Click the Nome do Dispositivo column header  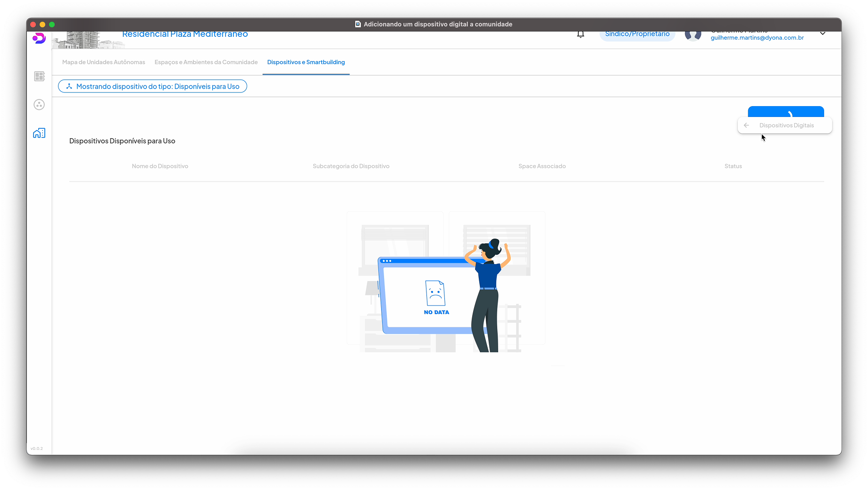pyautogui.click(x=160, y=166)
